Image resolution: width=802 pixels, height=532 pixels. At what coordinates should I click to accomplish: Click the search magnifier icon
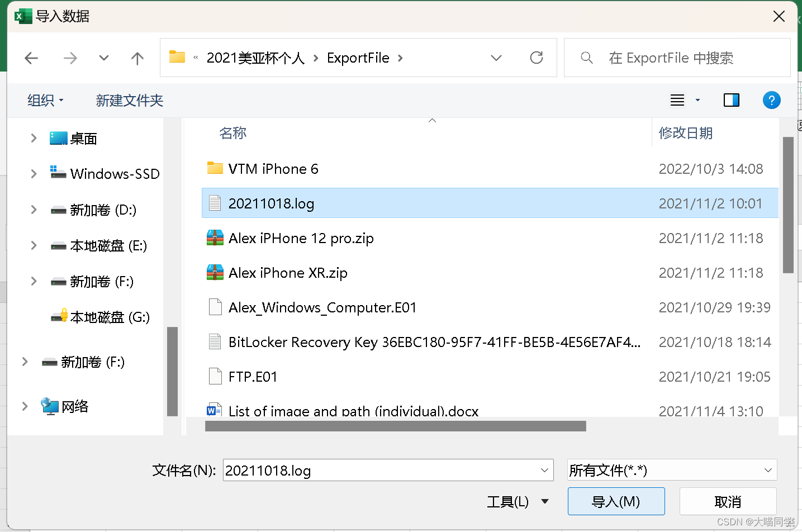pyautogui.click(x=586, y=58)
